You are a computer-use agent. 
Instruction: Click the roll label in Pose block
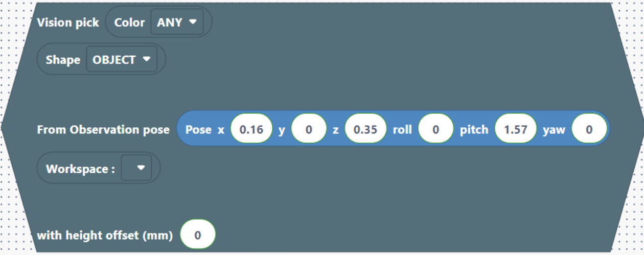[402, 130]
